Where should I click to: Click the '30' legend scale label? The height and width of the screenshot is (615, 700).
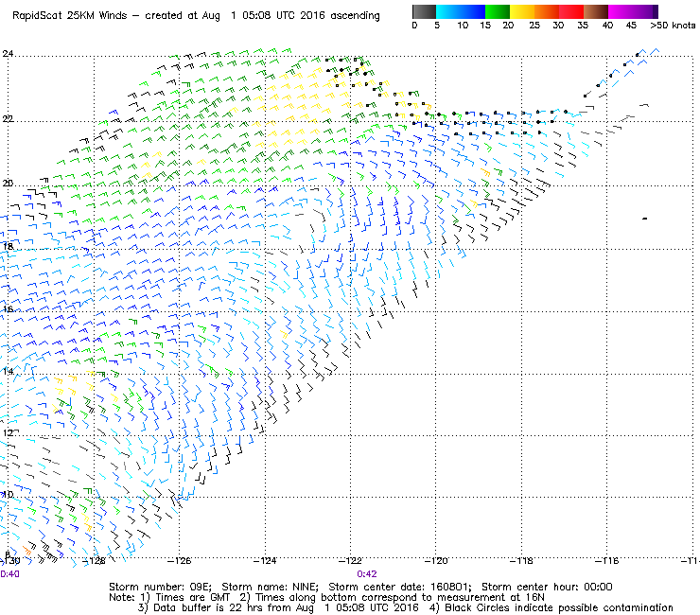558,26
